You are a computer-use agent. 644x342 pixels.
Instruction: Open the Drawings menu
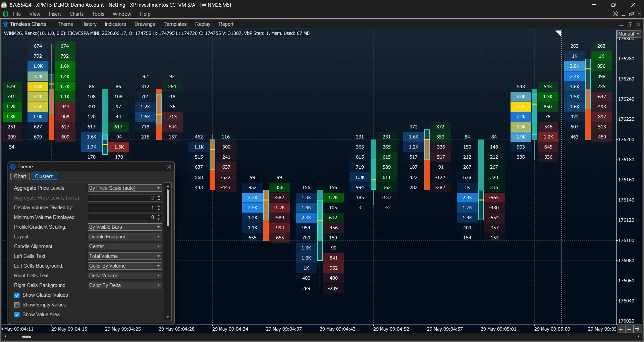[145, 24]
